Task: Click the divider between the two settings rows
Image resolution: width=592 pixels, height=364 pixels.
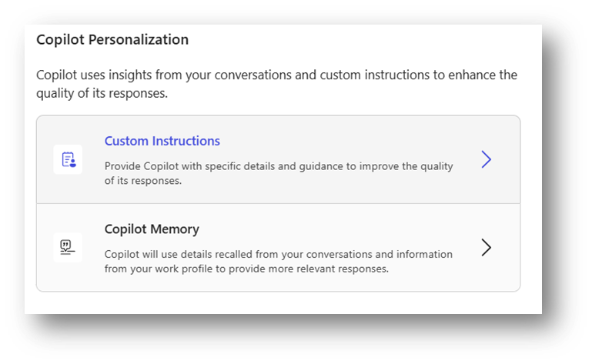Action: [x=278, y=203]
